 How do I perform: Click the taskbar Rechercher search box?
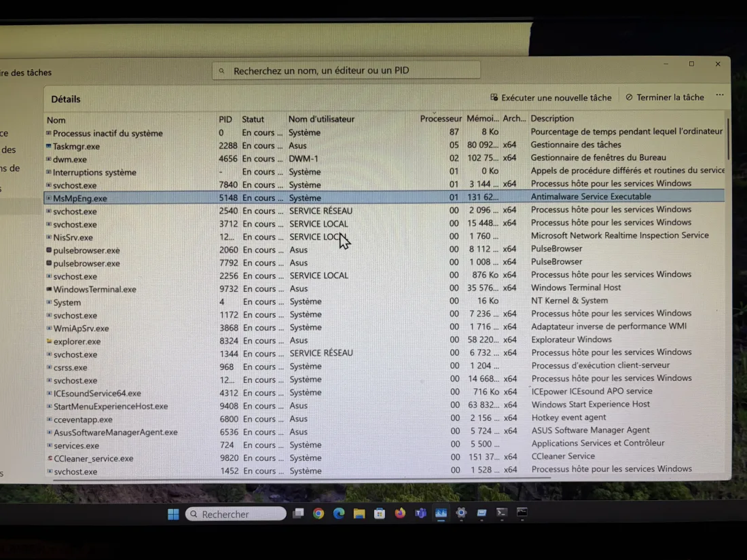point(236,514)
